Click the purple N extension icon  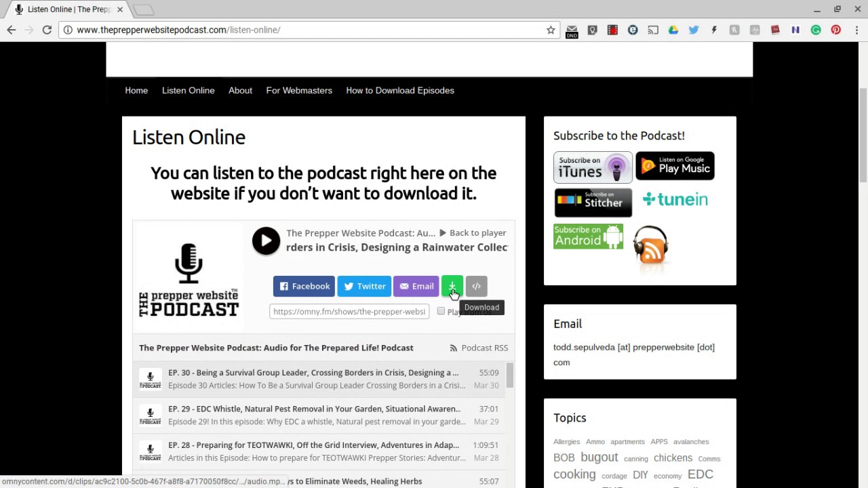click(795, 30)
